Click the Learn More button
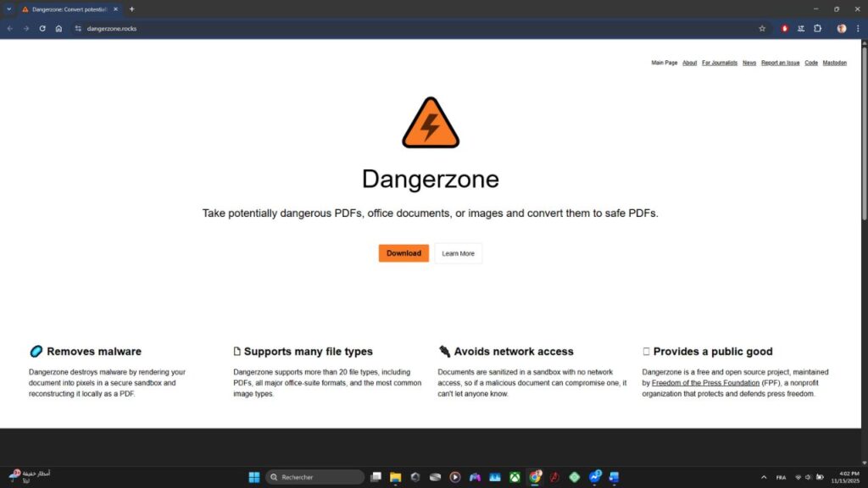Viewport: 868px width, 488px height. click(458, 252)
